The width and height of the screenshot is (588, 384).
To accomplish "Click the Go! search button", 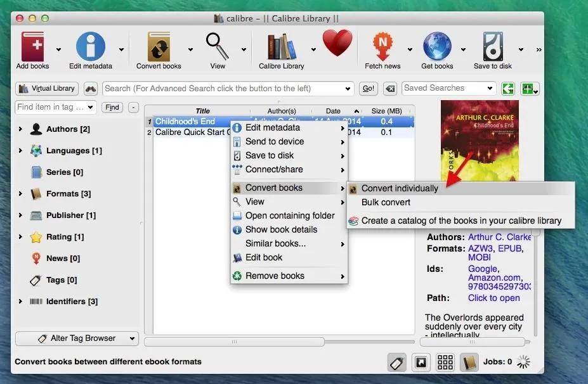I will pos(369,89).
